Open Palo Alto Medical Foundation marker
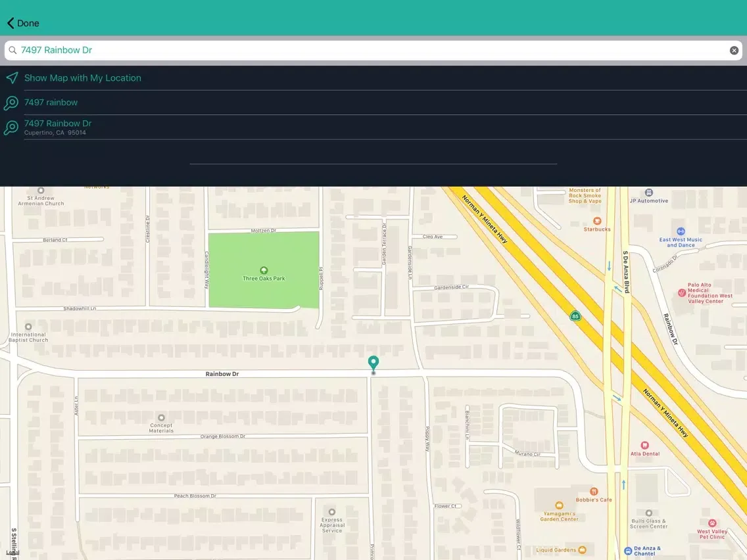Screen dimensions: 747x560 [682, 293]
